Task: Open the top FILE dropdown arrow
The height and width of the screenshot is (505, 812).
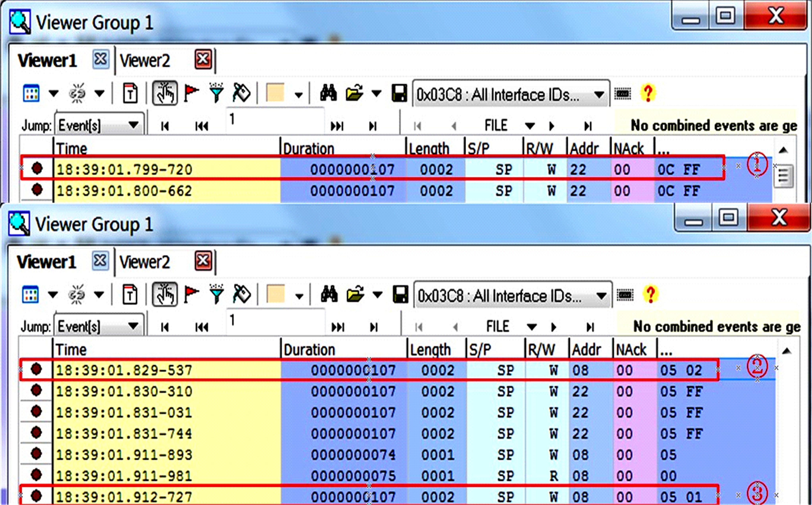Action: tap(530, 126)
